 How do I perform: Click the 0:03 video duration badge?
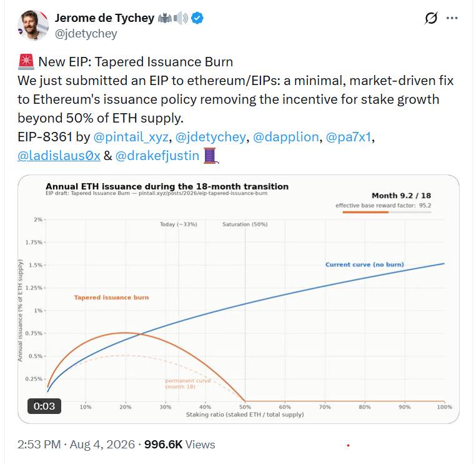pyautogui.click(x=44, y=406)
